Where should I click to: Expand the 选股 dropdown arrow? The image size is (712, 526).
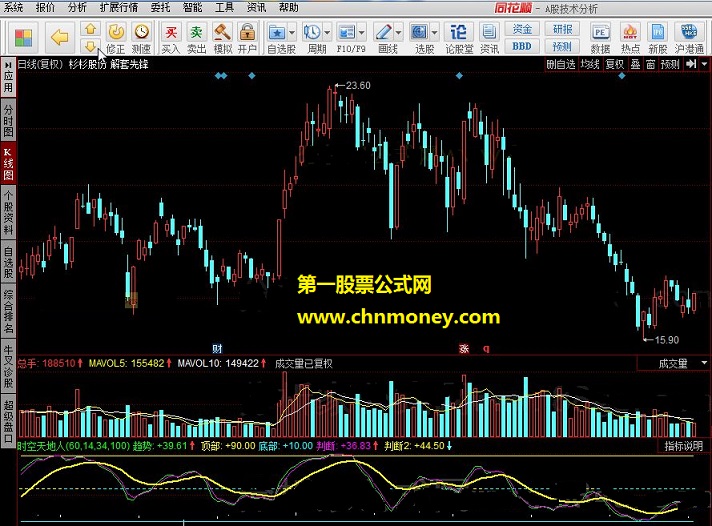point(435,32)
